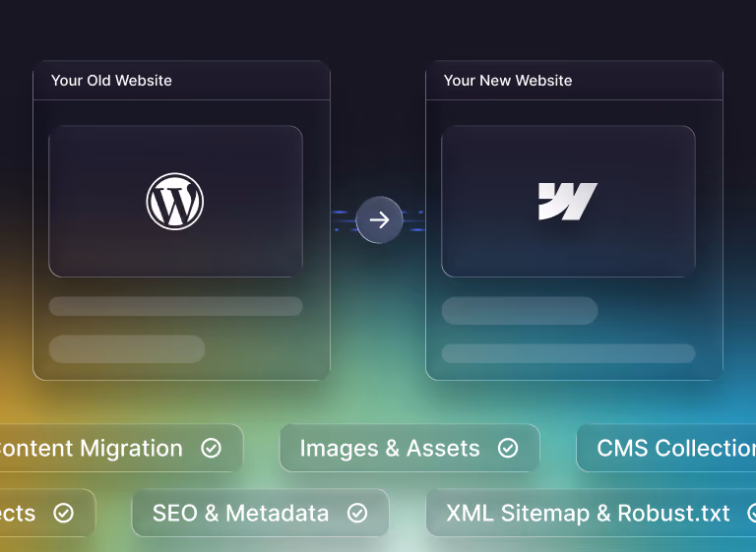Click the Webflow preview card
Viewport: 756px width, 552px height.
click(x=568, y=201)
